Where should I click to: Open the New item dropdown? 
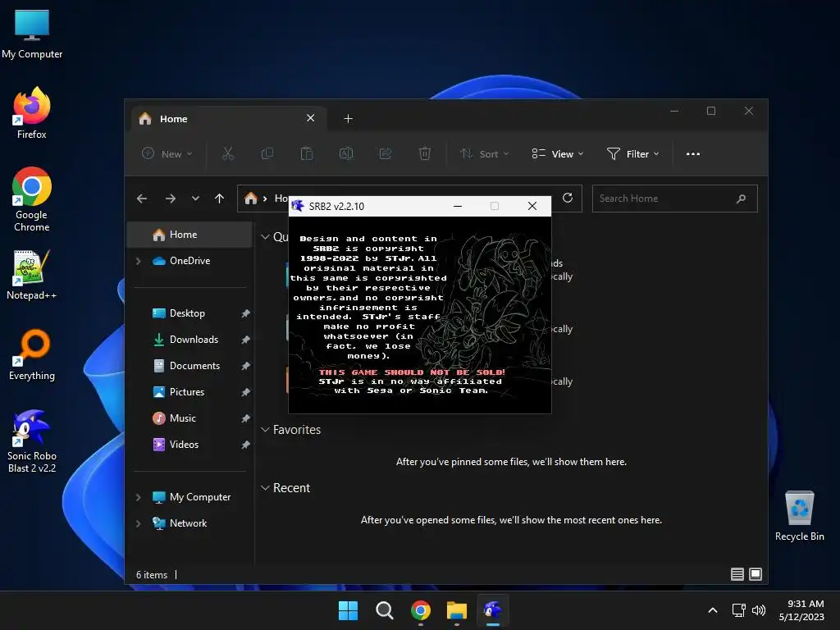coord(167,153)
